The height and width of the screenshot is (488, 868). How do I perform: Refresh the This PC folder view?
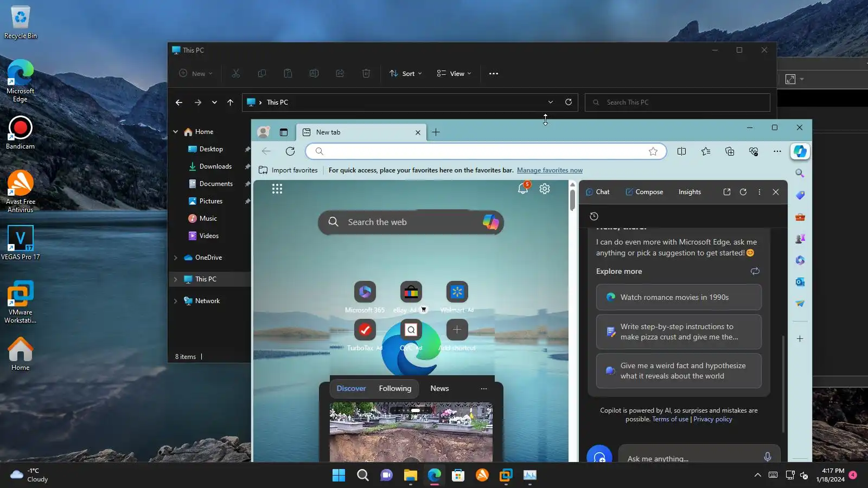click(x=569, y=102)
